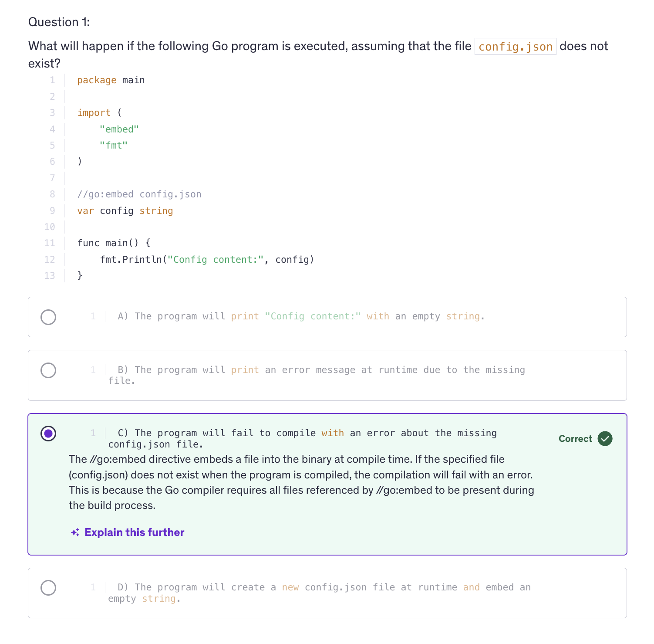Click the "//go:embed config.json" comment line
This screenshot has width=654, height=644.
pyautogui.click(x=139, y=194)
